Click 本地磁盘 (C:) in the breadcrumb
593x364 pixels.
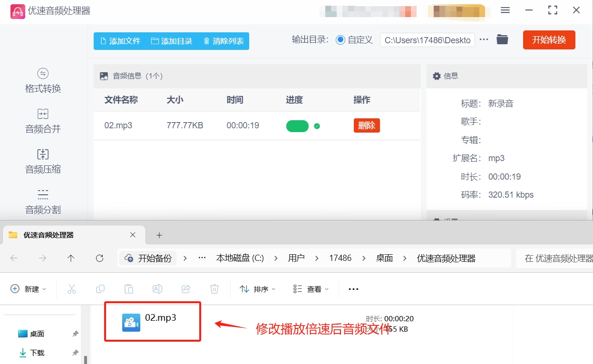click(240, 258)
